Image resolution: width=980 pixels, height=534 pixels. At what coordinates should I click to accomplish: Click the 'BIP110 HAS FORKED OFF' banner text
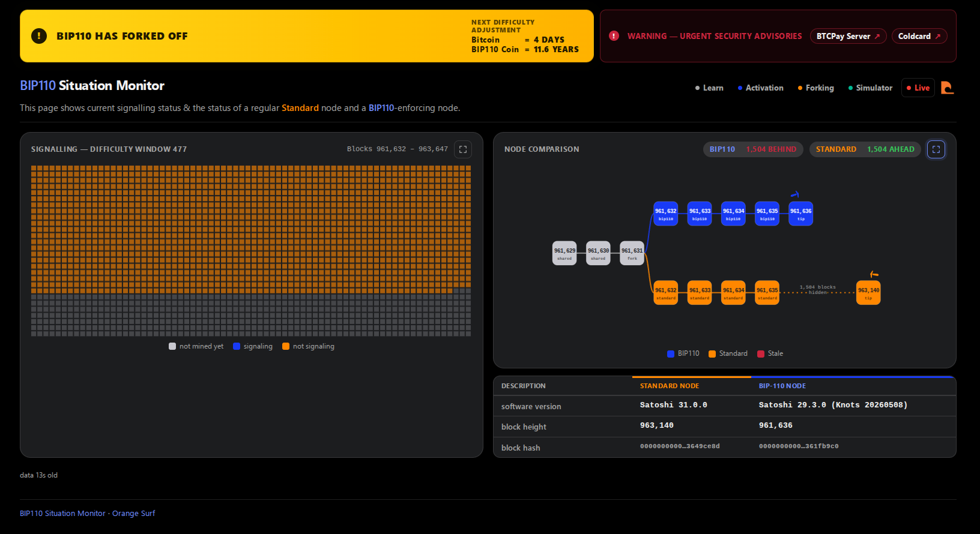tap(122, 36)
